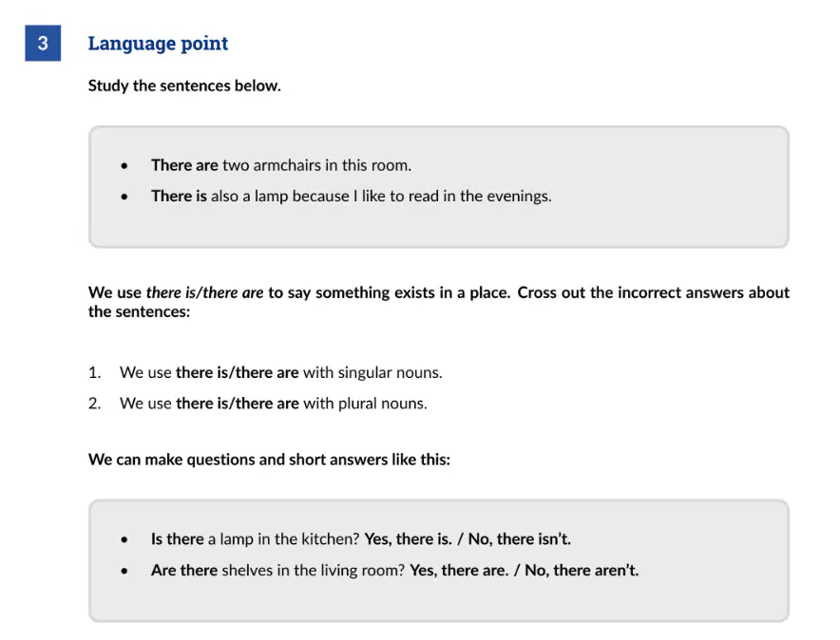Click the bullet before "Are there shelves"
The image size is (840, 640).
tap(124, 571)
